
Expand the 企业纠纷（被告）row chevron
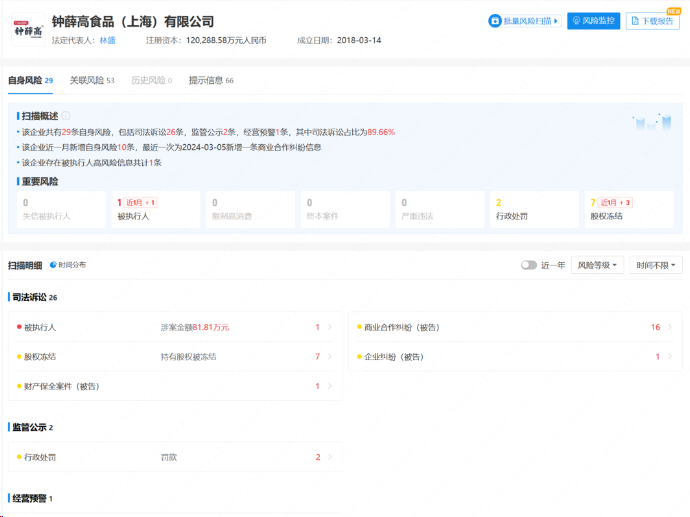pyautogui.click(x=670, y=356)
